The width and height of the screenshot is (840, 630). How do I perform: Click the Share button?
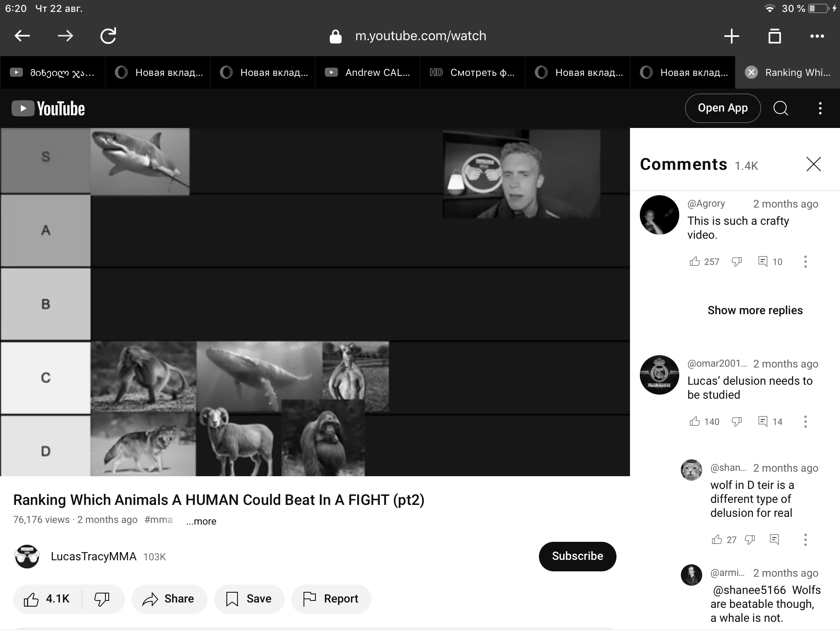click(169, 599)
